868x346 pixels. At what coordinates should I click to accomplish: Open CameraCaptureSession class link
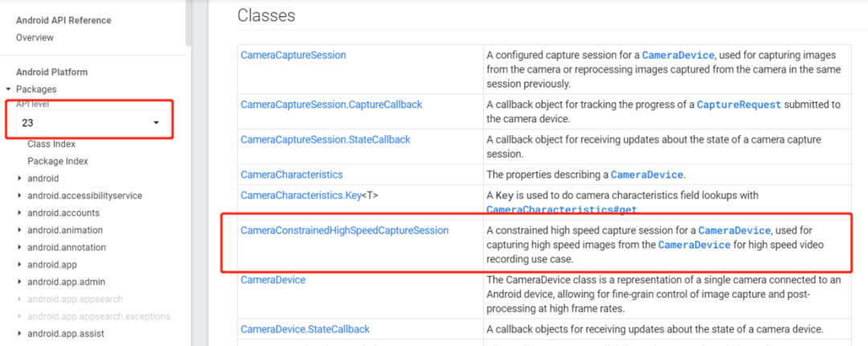click(293, 55)
